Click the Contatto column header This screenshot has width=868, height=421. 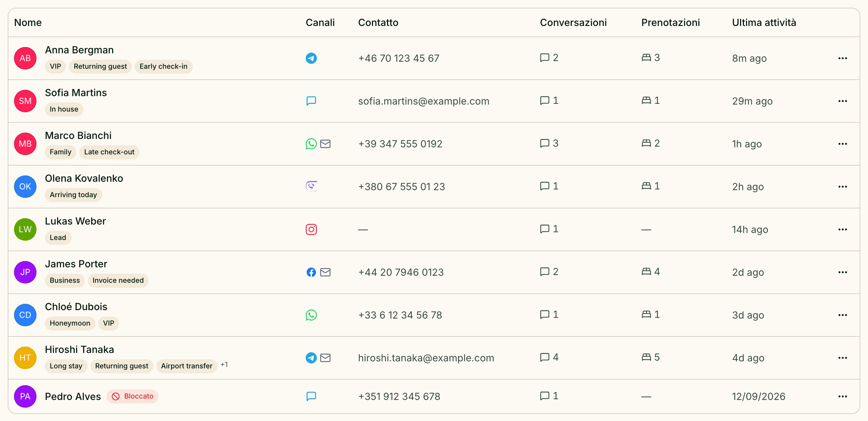378,22
